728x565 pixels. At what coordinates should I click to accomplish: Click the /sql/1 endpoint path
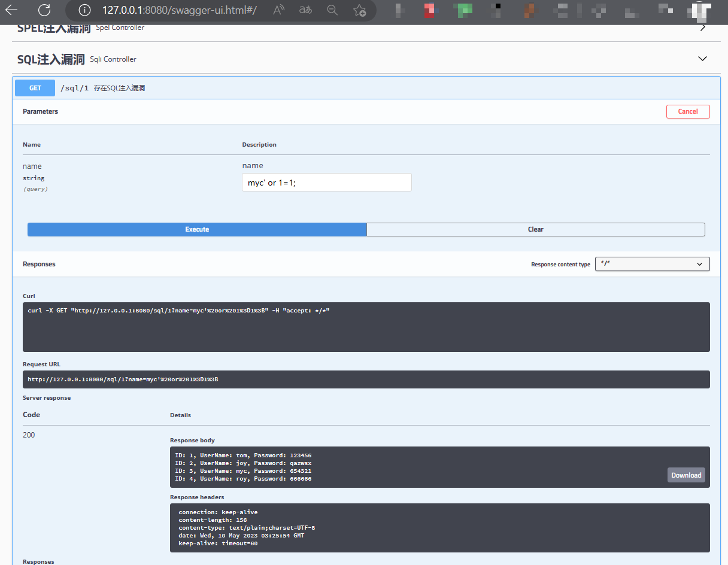pyautogui.click(x=75, y=88)
